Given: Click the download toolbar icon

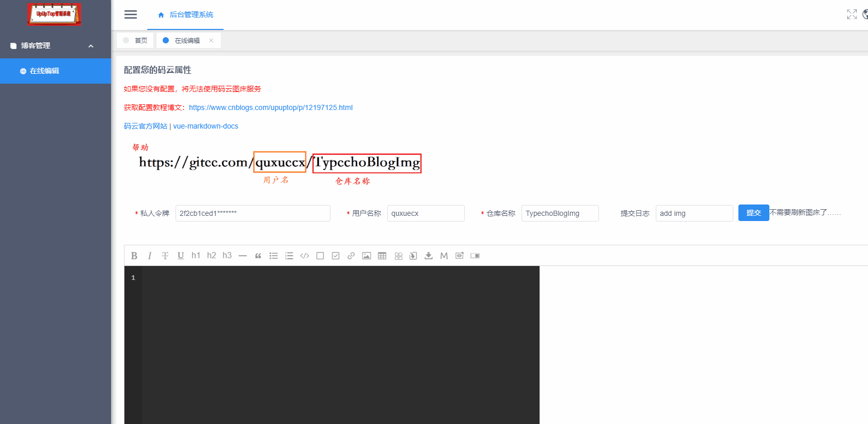Looking at the screenshot, I should [x=429, y=256].
